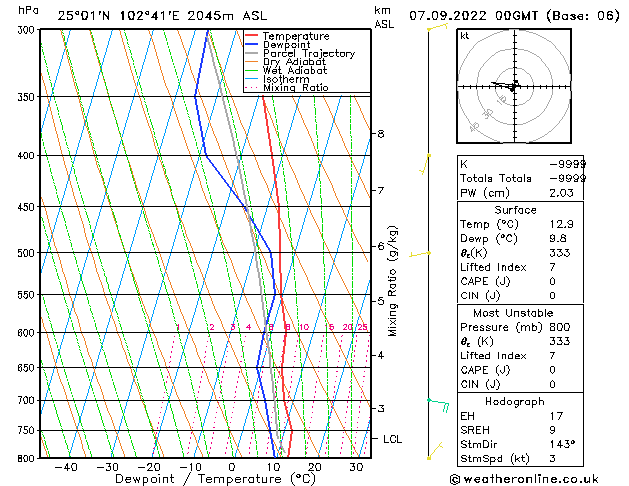
Task: Click the StmSpd (kt) value 3
Action: 553,458
